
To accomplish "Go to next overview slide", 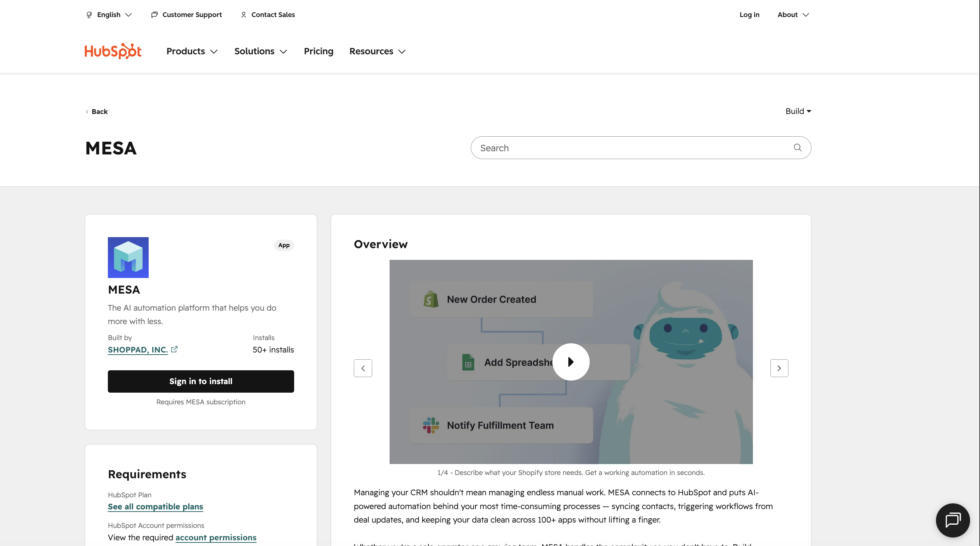I will pos(779,368).
